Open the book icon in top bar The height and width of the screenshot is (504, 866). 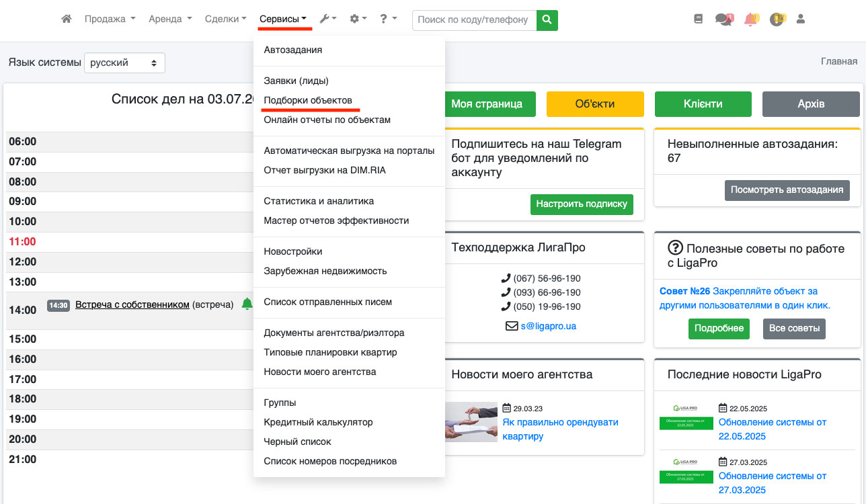pyautogui.click(x=698, y=19)
